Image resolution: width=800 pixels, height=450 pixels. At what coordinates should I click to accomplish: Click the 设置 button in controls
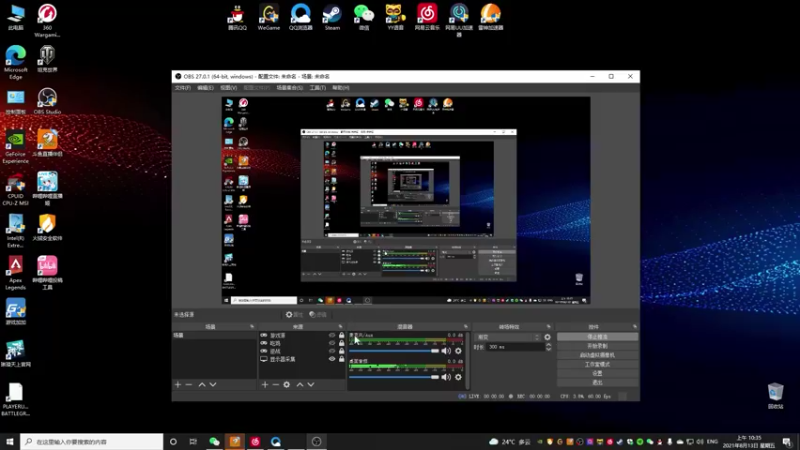pos(597,373)
